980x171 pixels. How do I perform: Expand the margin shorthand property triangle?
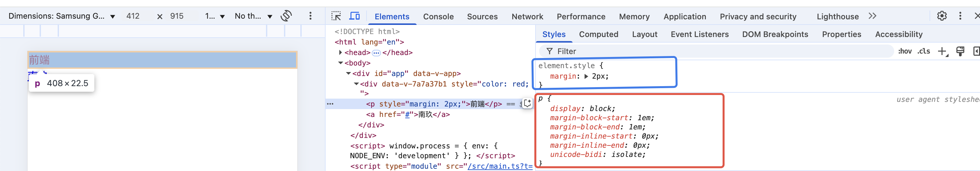pos(586,76)
